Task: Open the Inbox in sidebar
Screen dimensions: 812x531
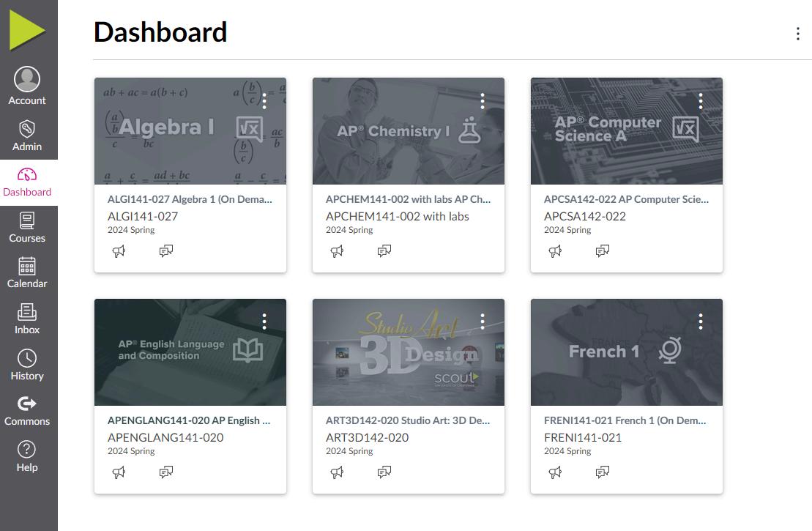Action: tap(27, 319)
